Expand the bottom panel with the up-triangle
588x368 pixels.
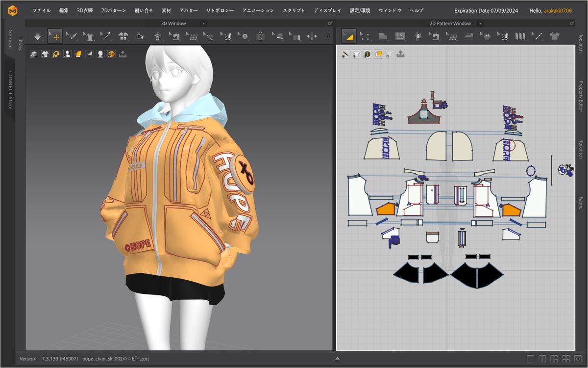(x=338, y=359)
